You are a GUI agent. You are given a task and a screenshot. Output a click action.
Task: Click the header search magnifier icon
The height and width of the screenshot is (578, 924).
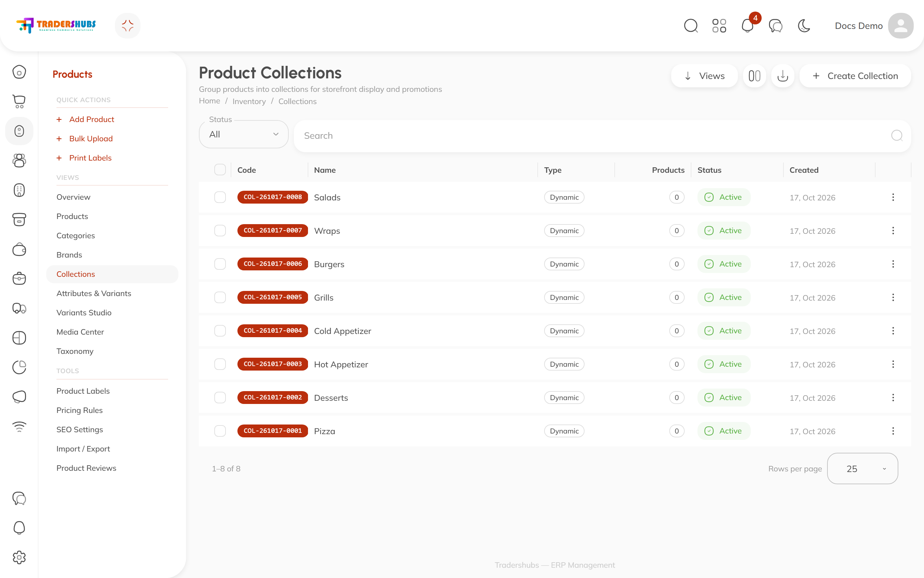(691, 26)
